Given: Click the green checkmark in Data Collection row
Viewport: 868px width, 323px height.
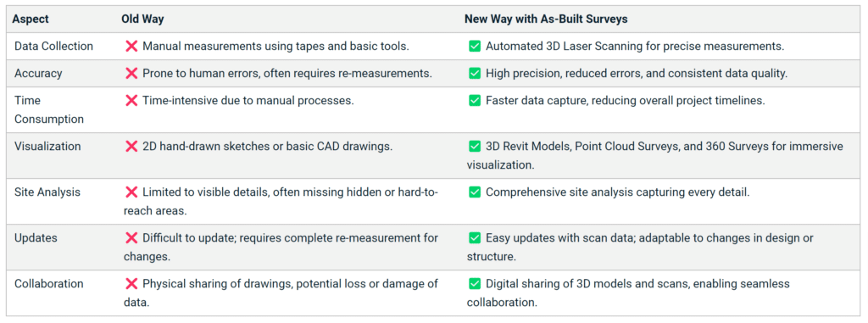Looking at the screenshot, I should click(475, 46).
